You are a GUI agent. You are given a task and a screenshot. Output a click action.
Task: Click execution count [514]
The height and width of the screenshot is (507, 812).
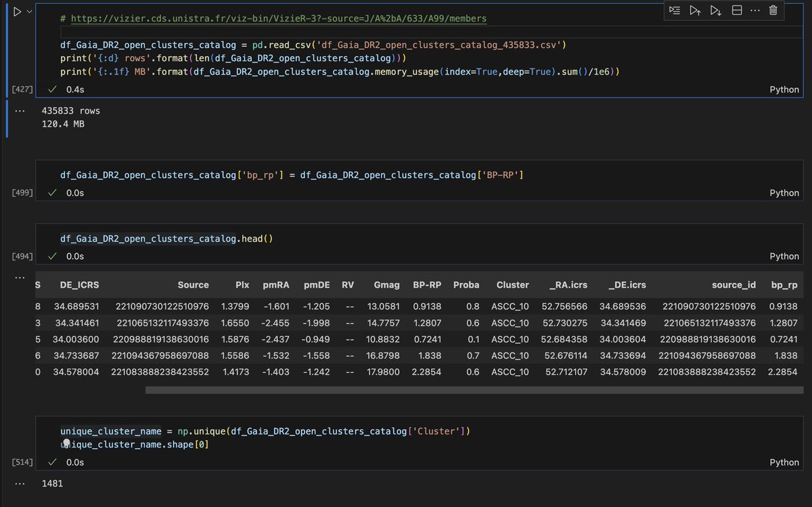point(22,462)
